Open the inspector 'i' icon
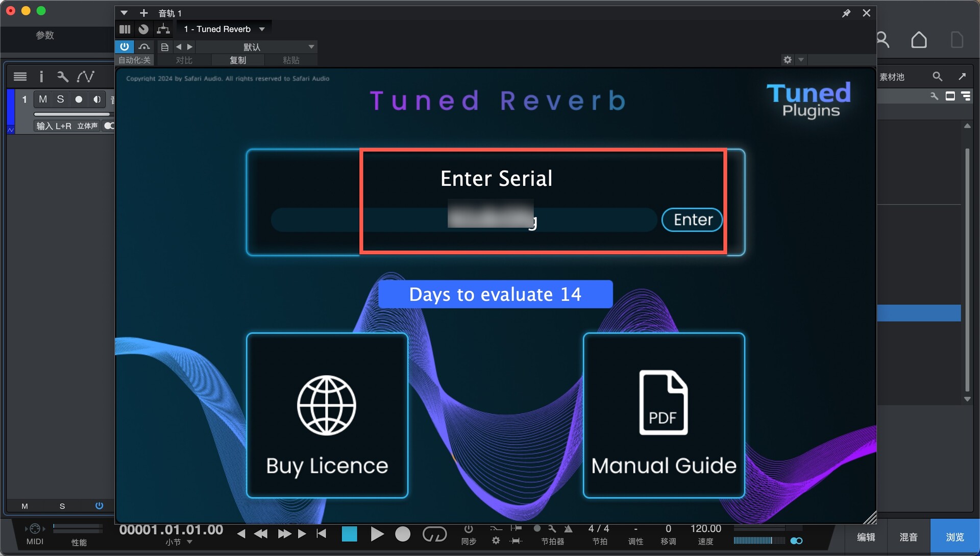 point(41,77)
